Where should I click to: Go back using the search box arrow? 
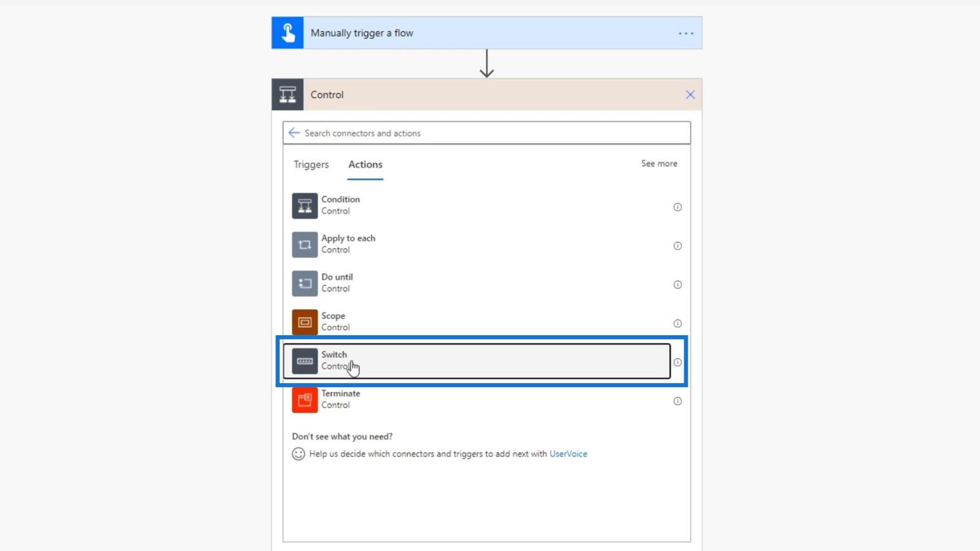[x=294, y=133]
